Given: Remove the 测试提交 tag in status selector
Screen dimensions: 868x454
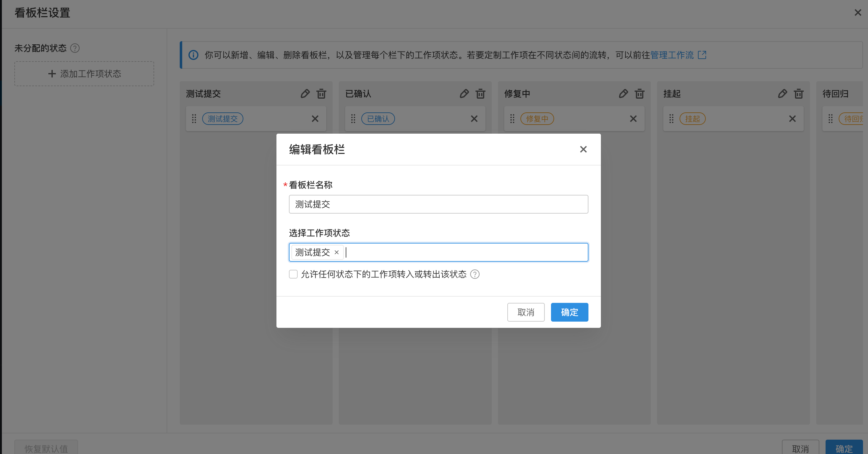Looking at the screenshot, I should [x=336, y=252].
